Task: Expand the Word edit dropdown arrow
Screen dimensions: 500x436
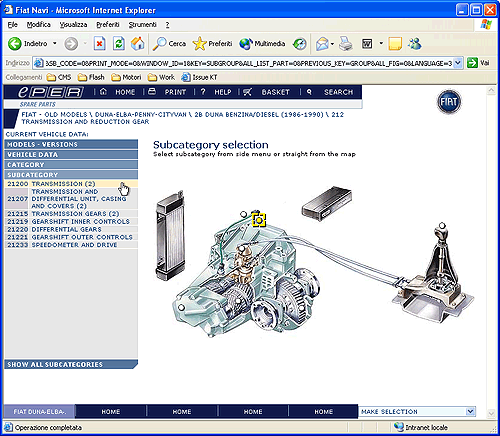Action: coord(381,44)
